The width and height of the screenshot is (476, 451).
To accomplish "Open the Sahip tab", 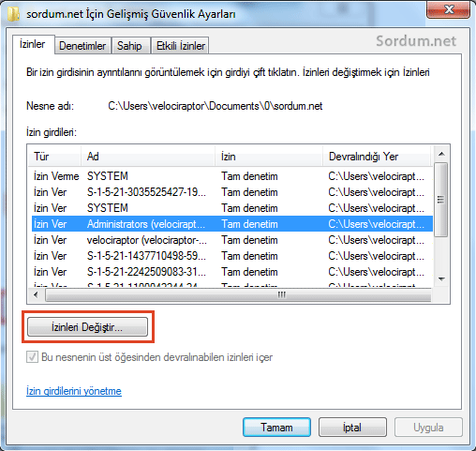I will (129, 46).
